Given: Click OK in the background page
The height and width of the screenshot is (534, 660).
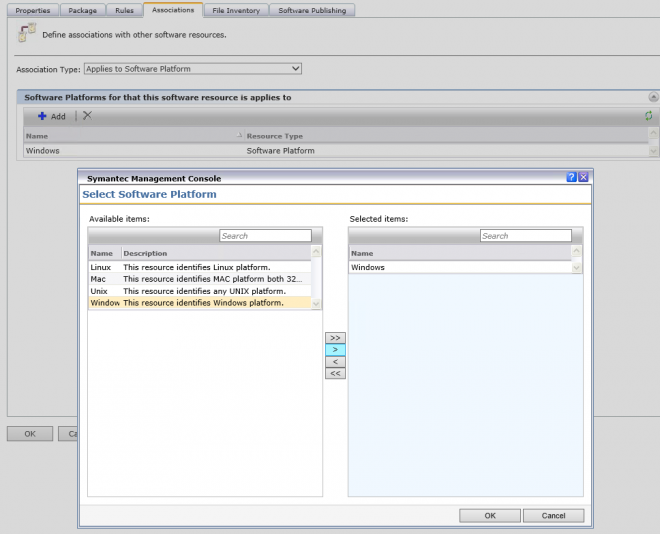Looking at the screenshot, I should point(30,433).
